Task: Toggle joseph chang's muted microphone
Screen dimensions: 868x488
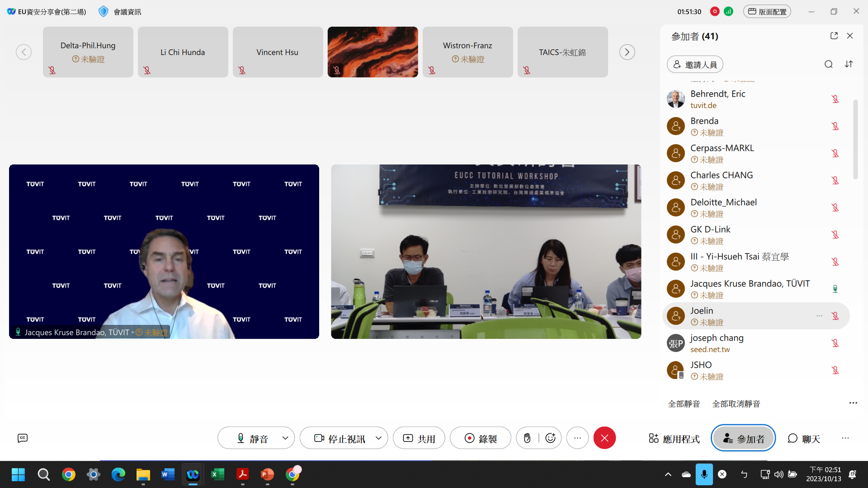Action: (x=835, y=343)
